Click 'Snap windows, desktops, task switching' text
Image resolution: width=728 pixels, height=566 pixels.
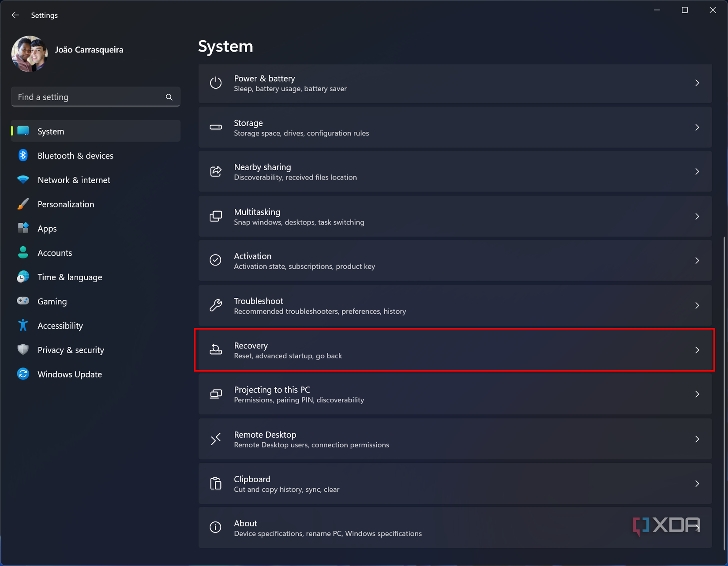tap(299, 222)
